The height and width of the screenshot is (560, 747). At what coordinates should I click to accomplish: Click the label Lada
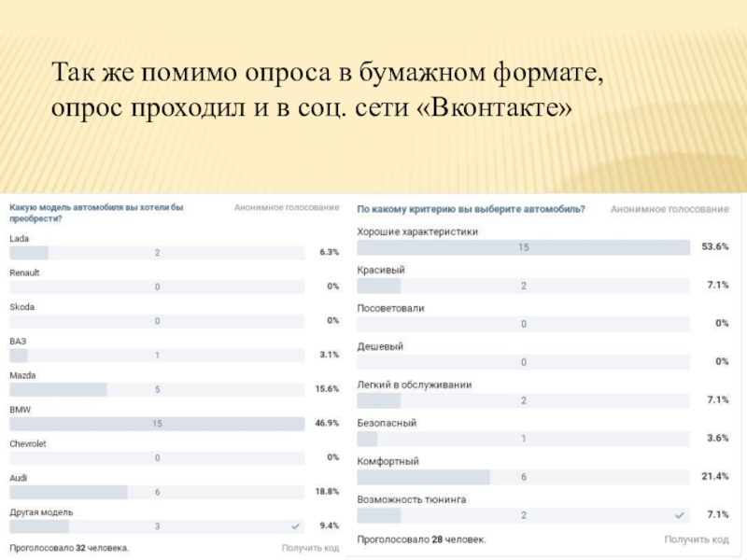[19, 239]
